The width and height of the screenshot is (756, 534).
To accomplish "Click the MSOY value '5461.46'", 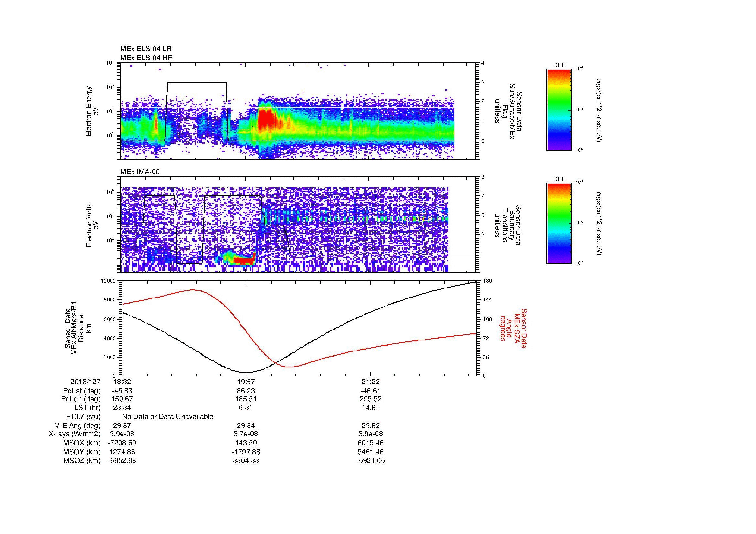I will [370, 452].
